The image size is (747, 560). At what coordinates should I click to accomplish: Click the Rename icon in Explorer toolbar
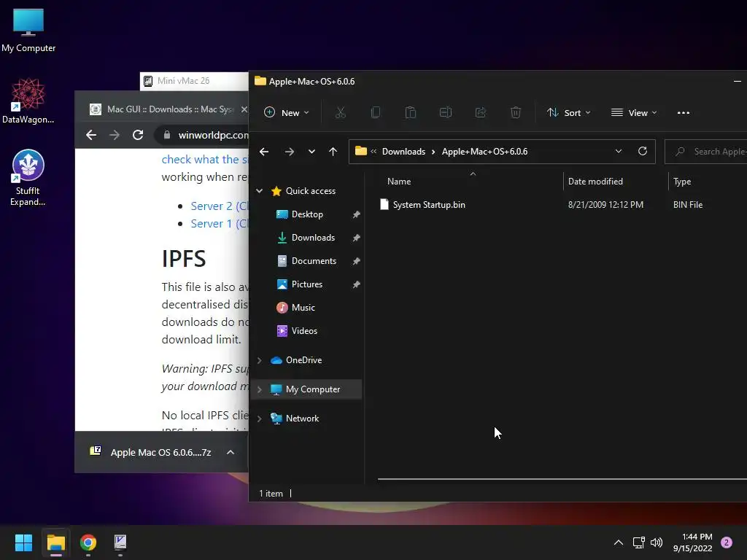pos(446,113)
